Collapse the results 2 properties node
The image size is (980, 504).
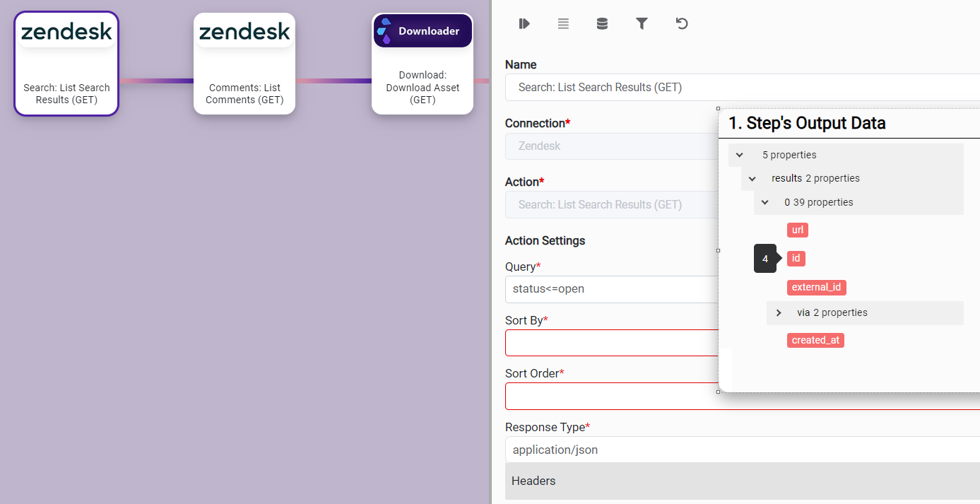tap(752, 179)
